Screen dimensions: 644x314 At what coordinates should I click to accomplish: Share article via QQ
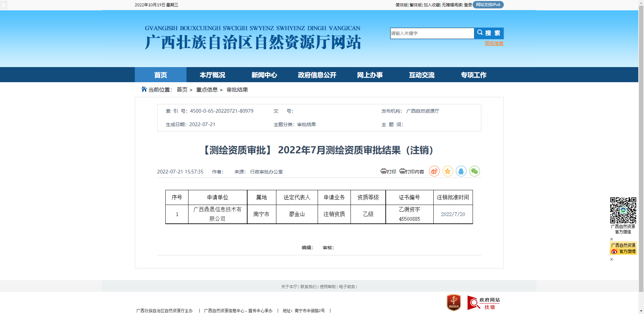pyautogui.click(x=461, y=171)
